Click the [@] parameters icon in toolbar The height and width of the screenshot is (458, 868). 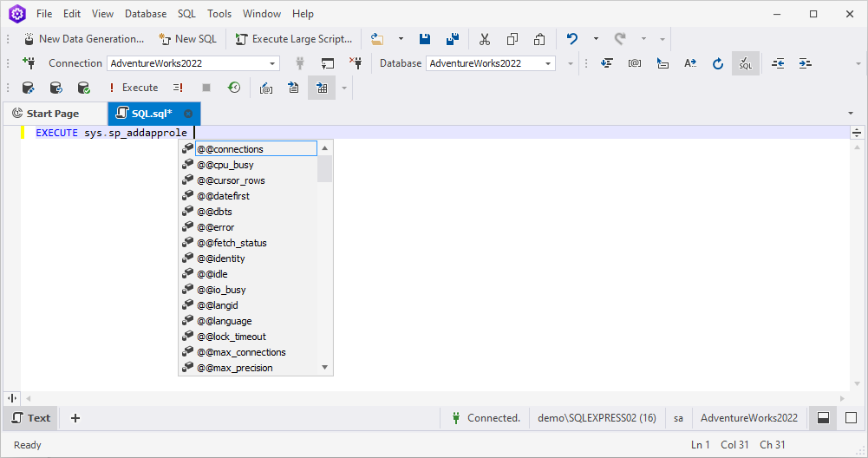click(635, 63)
